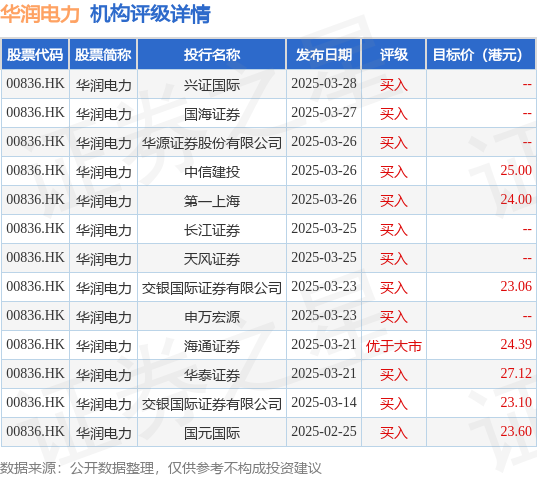537x477 pixels.
Task: Click the target price 25.00
Action: (x=516, y=170)
